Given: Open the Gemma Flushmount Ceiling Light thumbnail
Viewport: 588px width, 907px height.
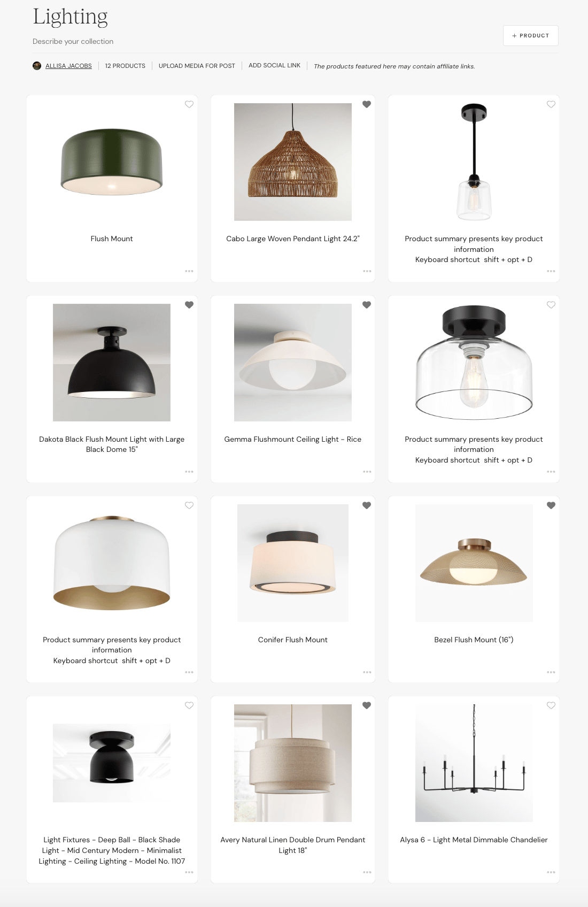Looking at the screenshot, I should pyautogui.click(x=293, y=363).
